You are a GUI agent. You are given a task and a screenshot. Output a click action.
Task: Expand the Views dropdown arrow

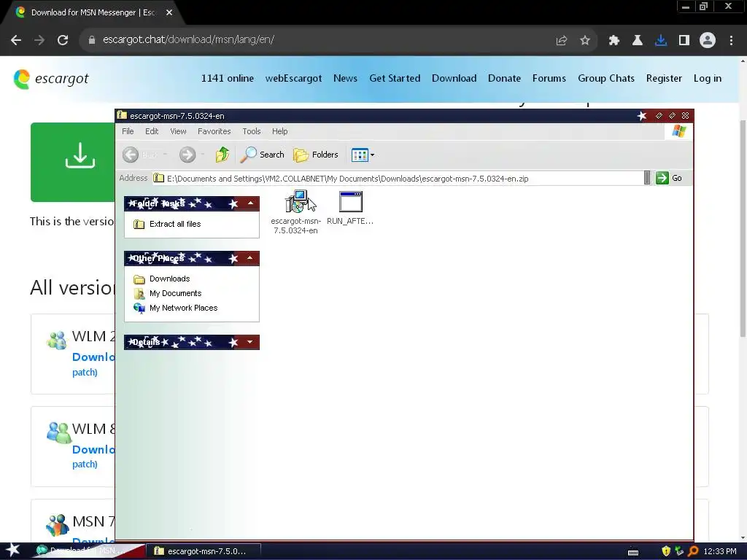coord(373,155)
